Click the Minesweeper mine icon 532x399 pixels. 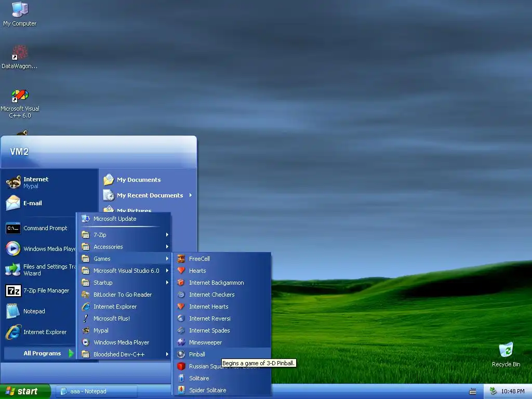(181, 342)
